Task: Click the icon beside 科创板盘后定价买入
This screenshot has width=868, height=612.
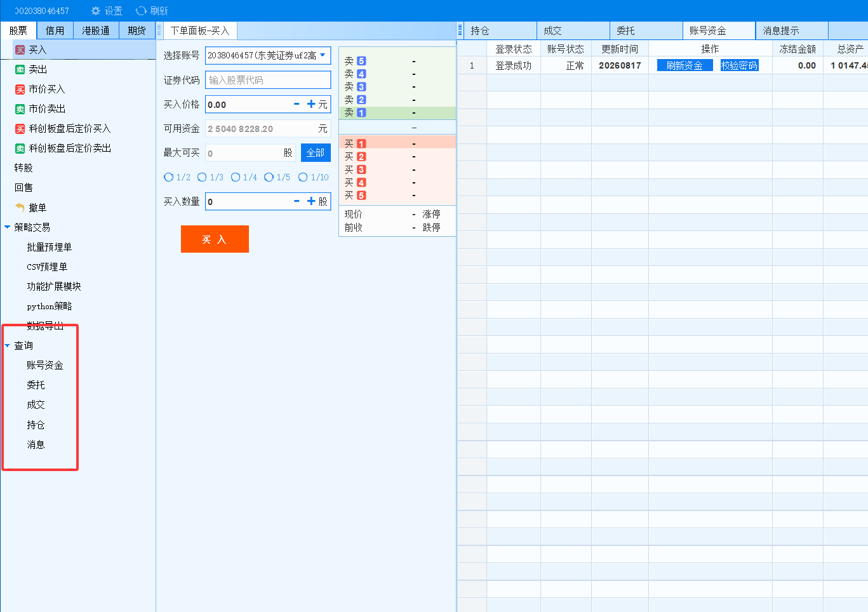Action: 20,129
